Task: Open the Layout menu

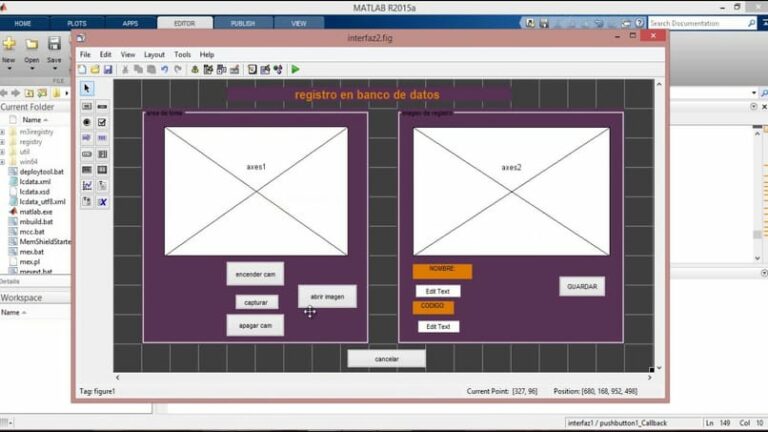Action: click(x=154, y=54)
